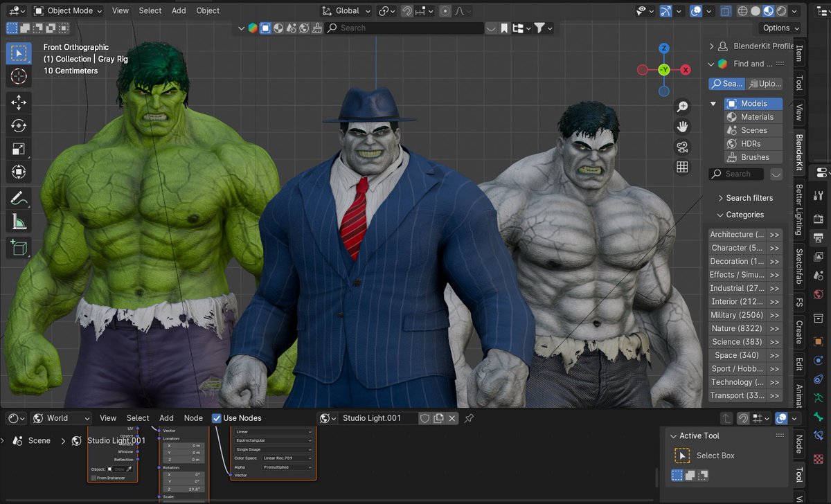Click the BlenderKit header search field

click(404, 28)
